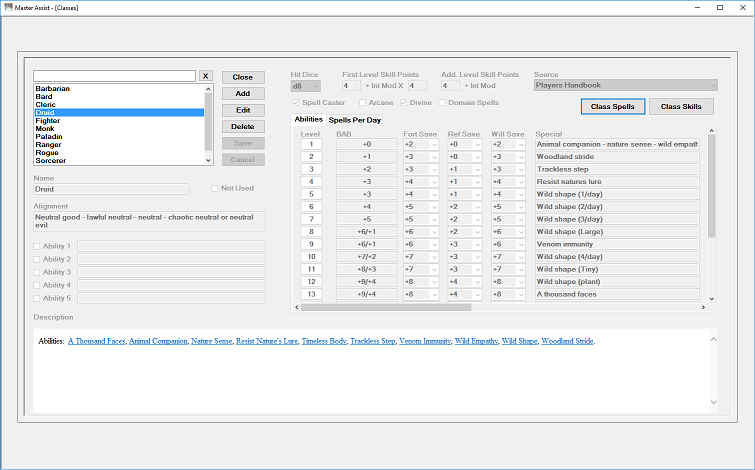Open level 1 Fort Save dropdown
The image size is (755, 470).
point(421,144)
